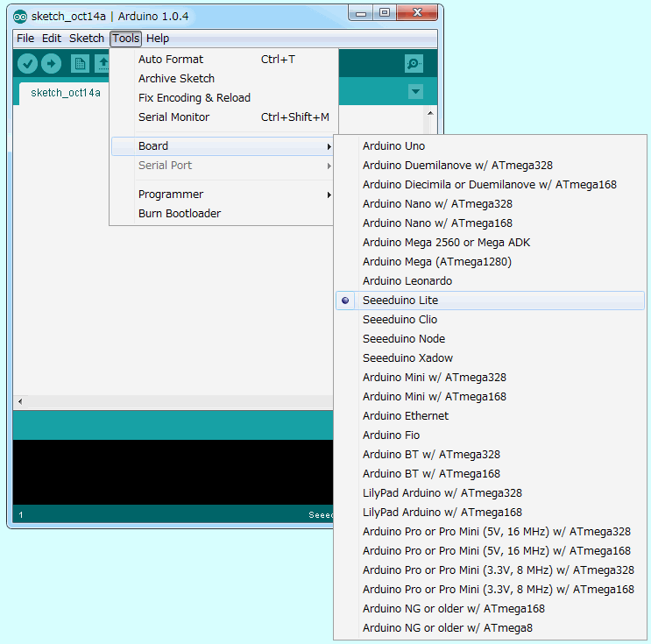Click editor vertical scrollbar up arrow
The width and height of the screenshot is (651, 644).
click(430, 113)
